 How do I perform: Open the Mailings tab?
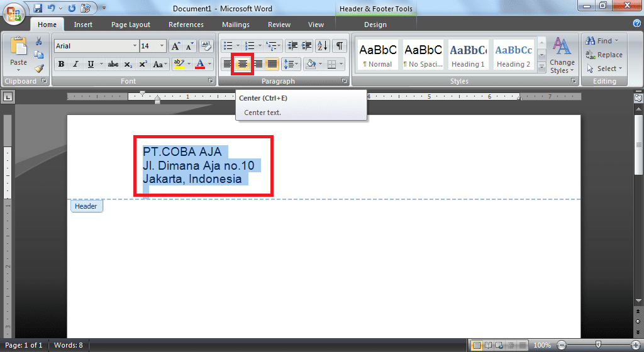point(235,25)
